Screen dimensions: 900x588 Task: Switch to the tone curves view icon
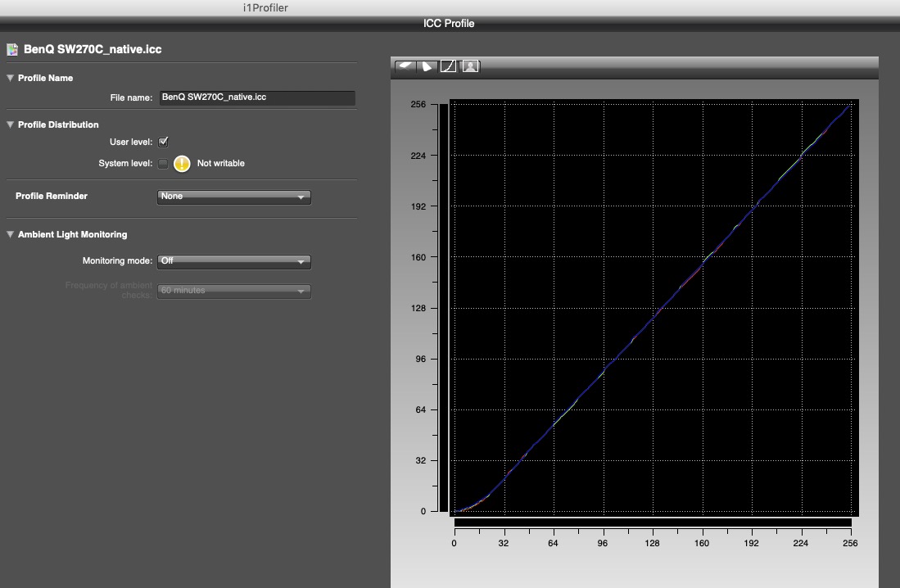(x=448, y=66)
